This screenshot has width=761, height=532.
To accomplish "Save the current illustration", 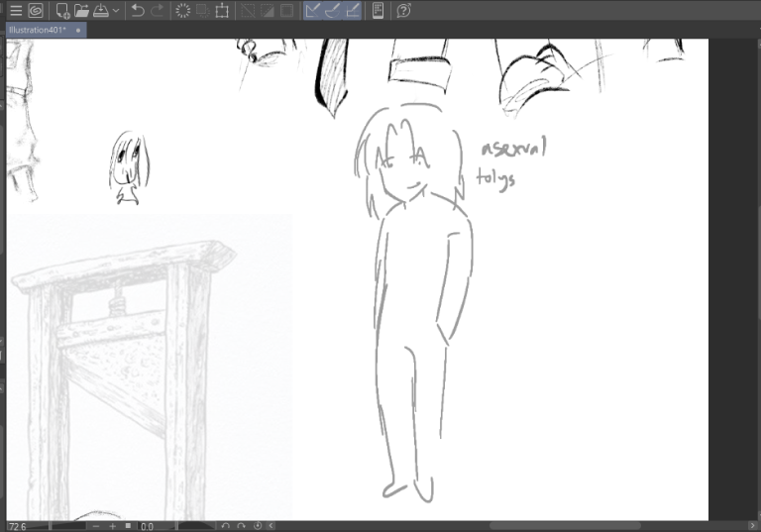I will pos(101,10).
